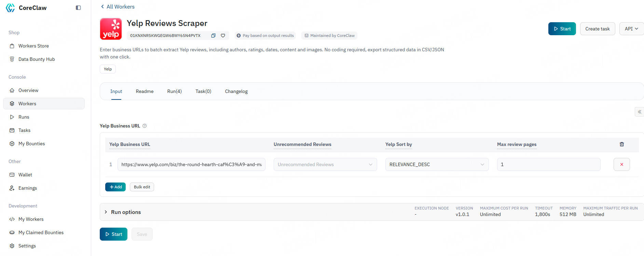The image size is (644, 256).
Task: Open Wallet from the sidebar
Action: (x=25, y=175)
